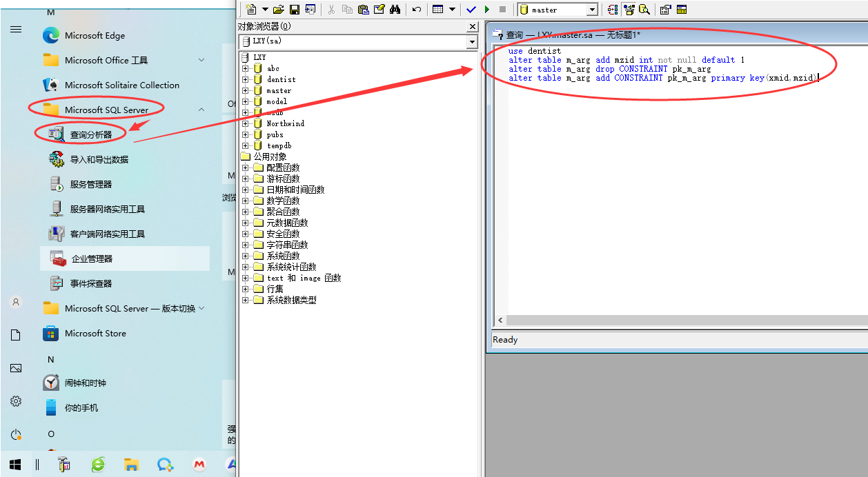Screen dimensions: 868x477
Task: Click the Cancel Query stop icon
Action: click(502, 10)
